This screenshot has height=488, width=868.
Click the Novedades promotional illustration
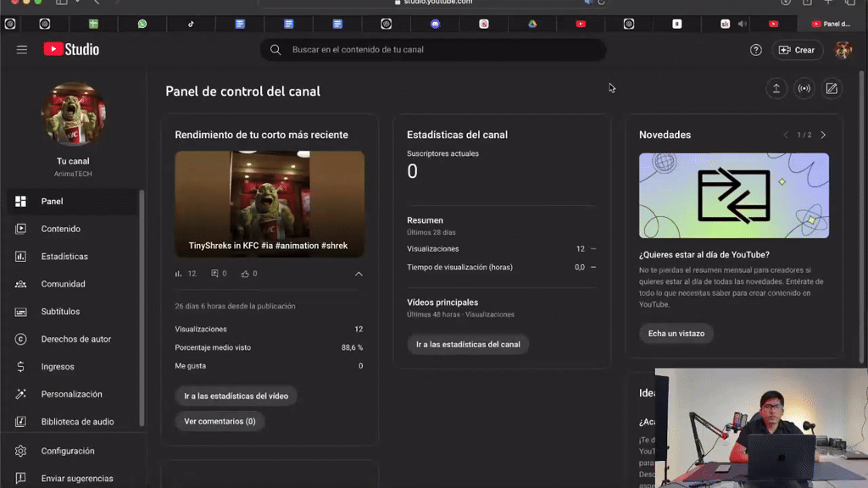(x=733, y=196)
